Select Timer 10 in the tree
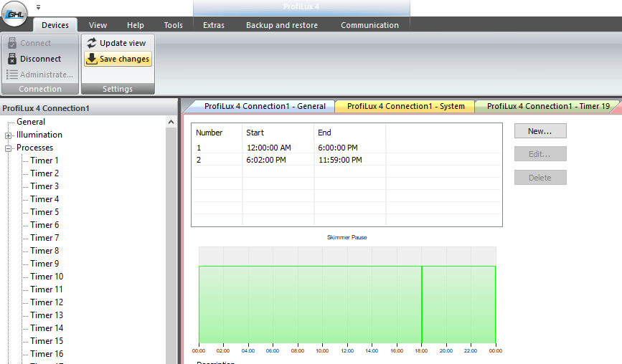 point(47,277)
